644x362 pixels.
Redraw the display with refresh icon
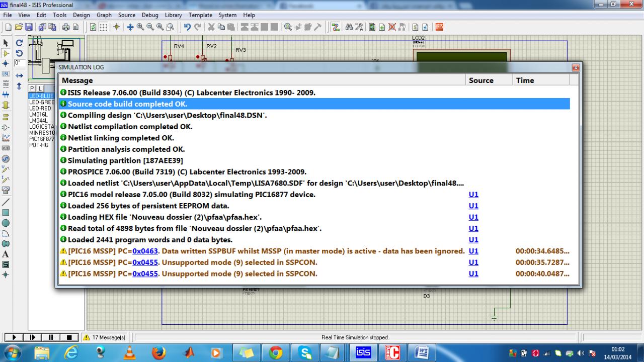click(x=94, y=27)
